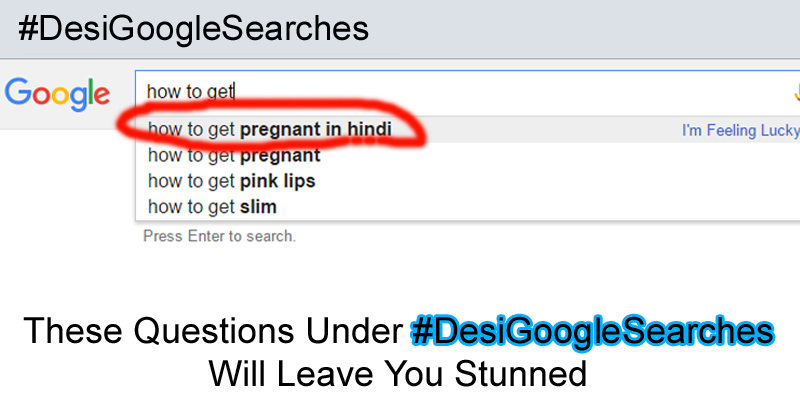Place cursor after "get" in search field
The image size is (800, 420).
click(234, 92)
